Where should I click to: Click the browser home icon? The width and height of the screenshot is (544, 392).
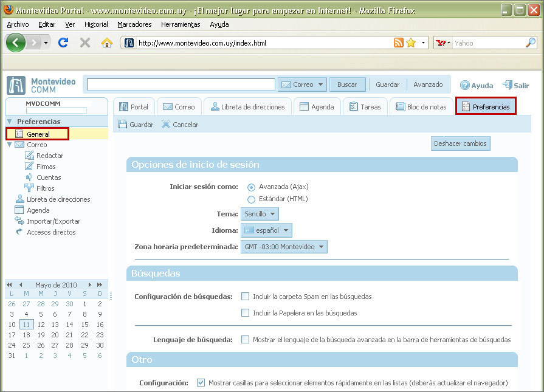[x=106, y=43]
